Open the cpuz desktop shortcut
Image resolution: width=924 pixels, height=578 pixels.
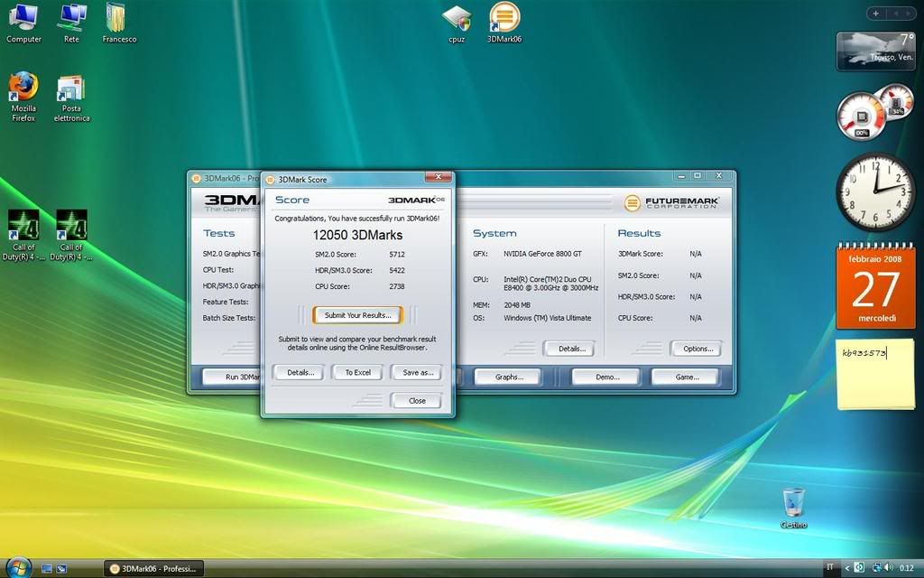pyautogui.click(x=457, y=18)
